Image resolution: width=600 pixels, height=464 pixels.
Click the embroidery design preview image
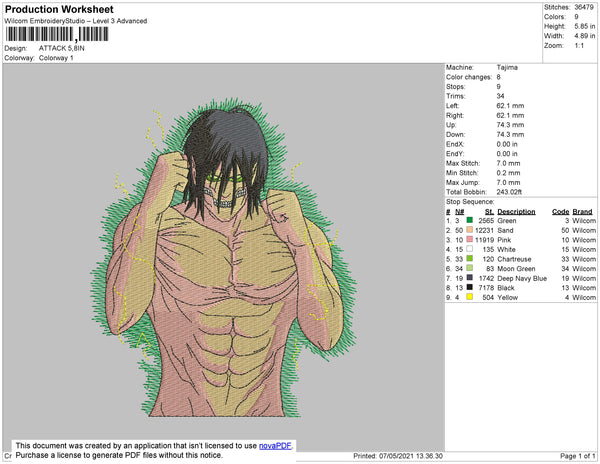(x=223, y=257)
